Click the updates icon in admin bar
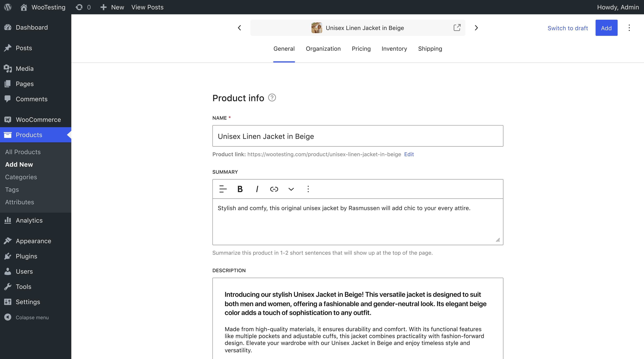Image resolution: width=644 pixels, height=359 pixels. pos(79,7)
